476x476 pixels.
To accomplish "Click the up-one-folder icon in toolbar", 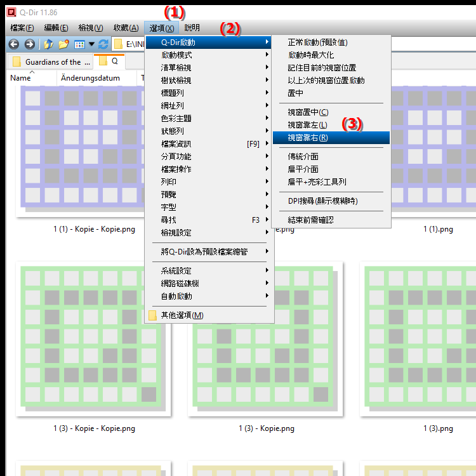I will (x=49, y=44).
